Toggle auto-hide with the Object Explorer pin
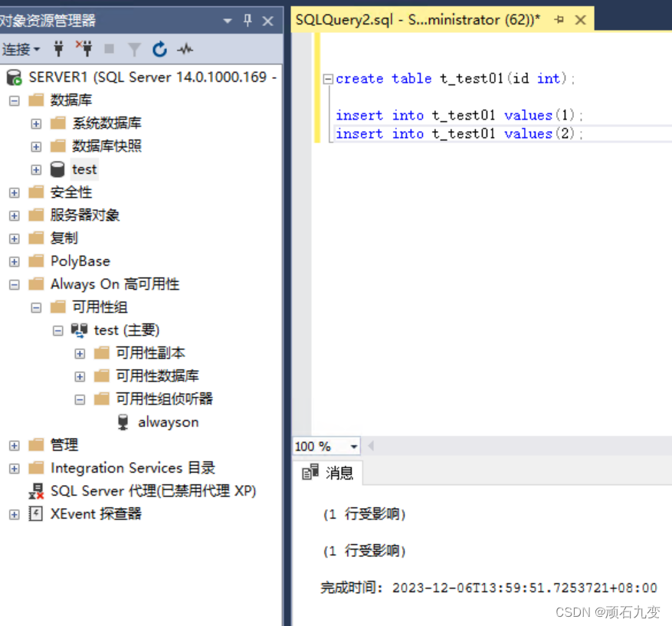Screen dimensions: 672x626 click(x=247, y=21)
